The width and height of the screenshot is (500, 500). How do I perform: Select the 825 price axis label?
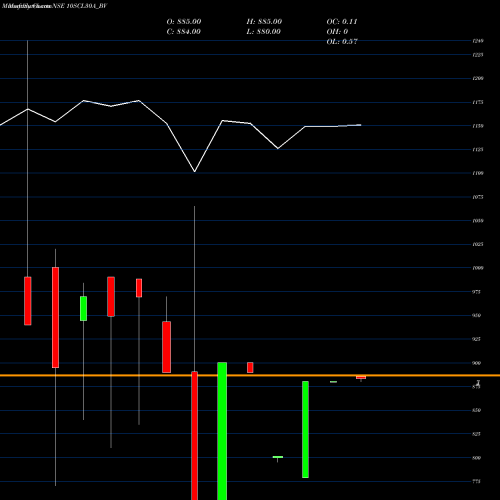[477, 434]
